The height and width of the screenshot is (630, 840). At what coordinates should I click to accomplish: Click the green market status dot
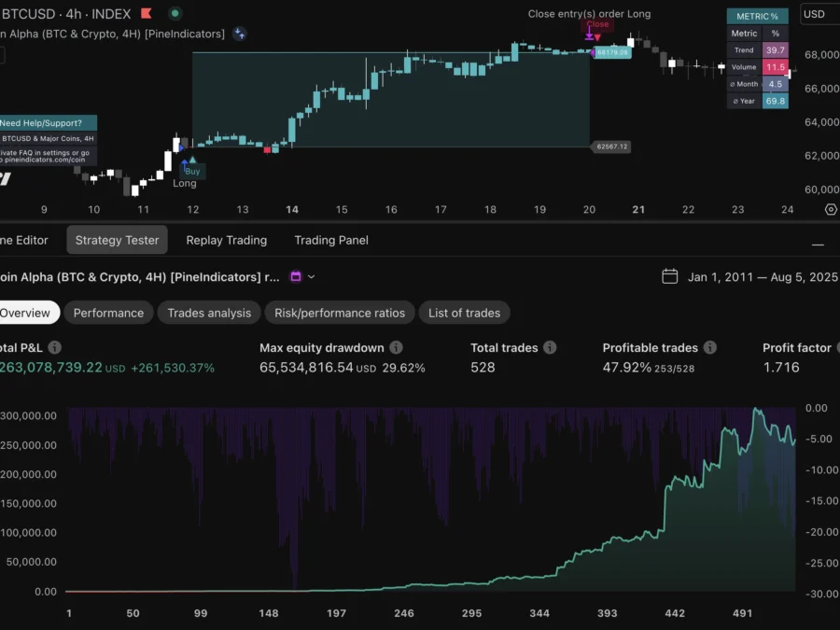pyautogui.click(x=175, y=13)
